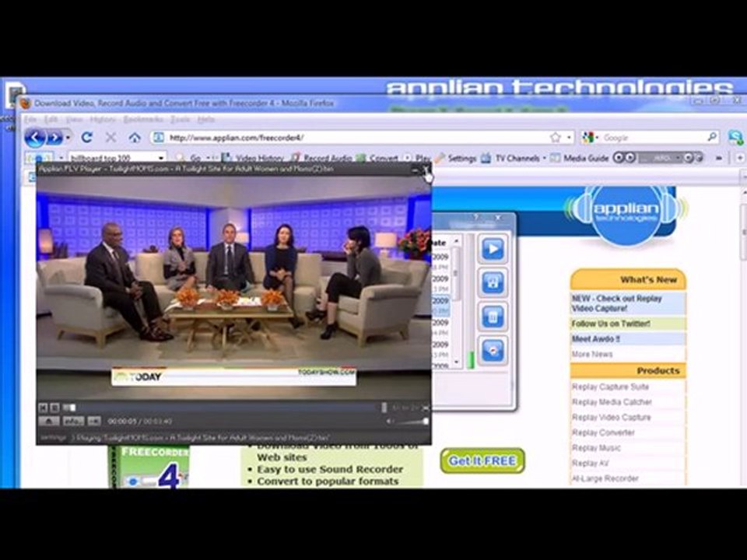
Task: Click the Stop loading X icon
Action: 110,138
